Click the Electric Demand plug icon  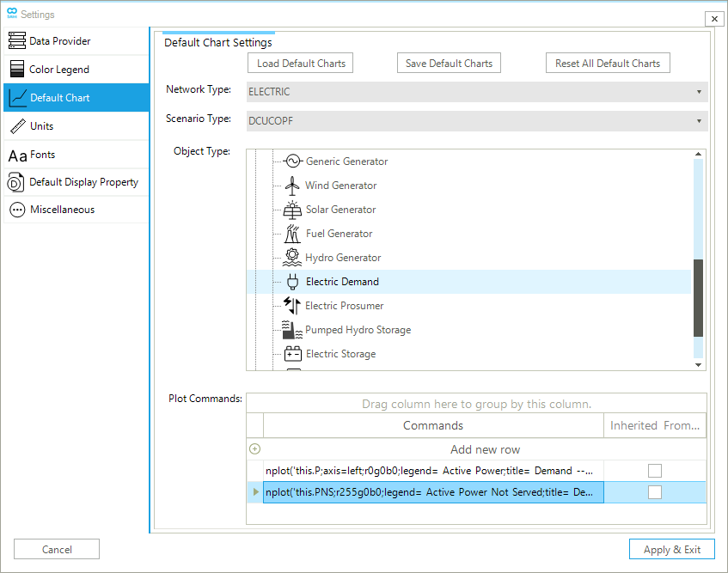pyautogui.click(x=292, y=282)
